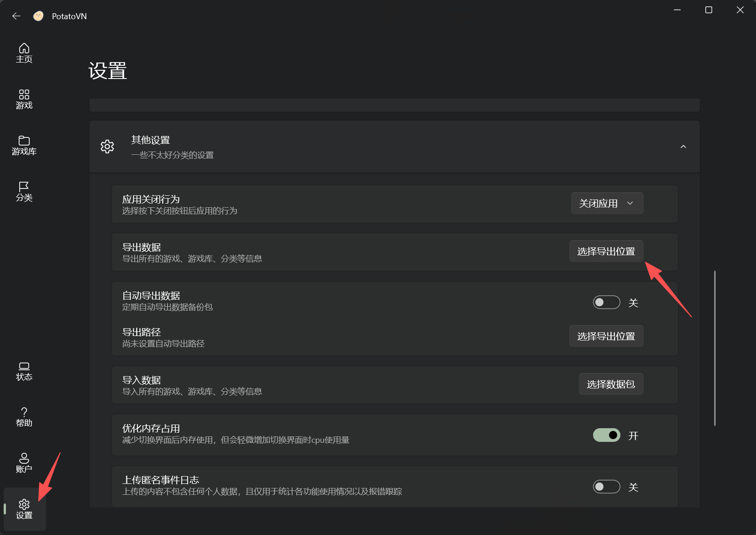Select the 设置 settings sidebar tab
This screenshot has width=756, height=535.
(x=24, y=509)
